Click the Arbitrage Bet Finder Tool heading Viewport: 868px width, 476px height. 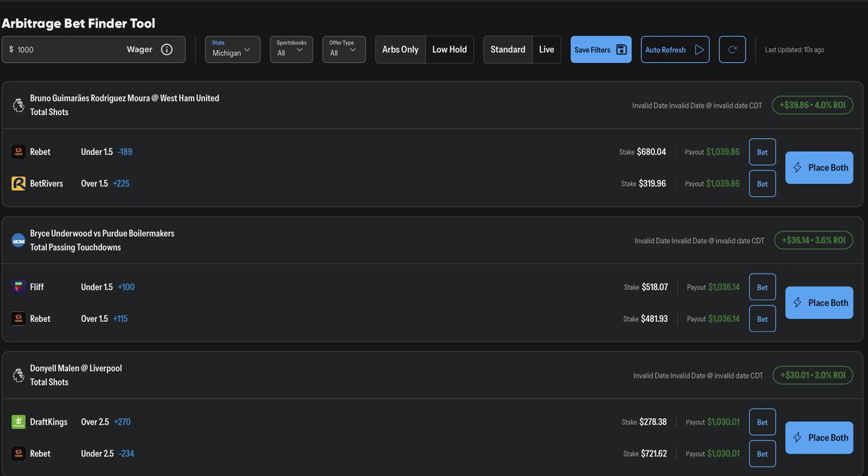pyautogui.click(x=78, y=23)
